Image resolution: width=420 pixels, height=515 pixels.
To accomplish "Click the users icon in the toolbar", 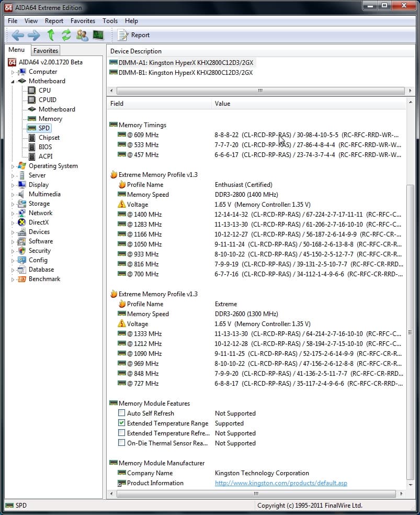I will pyautogui.click(x=82, y=35).
